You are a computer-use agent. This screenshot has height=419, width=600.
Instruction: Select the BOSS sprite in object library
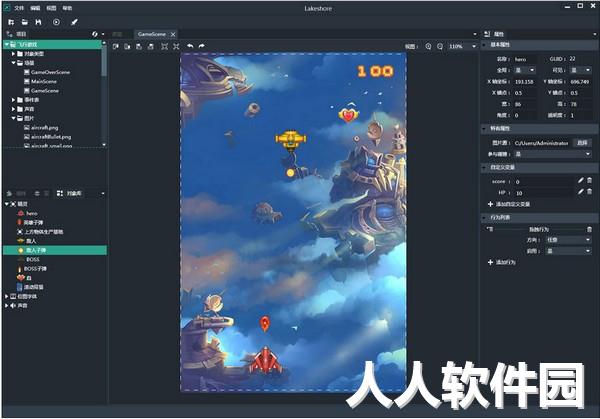click(33, 259)
